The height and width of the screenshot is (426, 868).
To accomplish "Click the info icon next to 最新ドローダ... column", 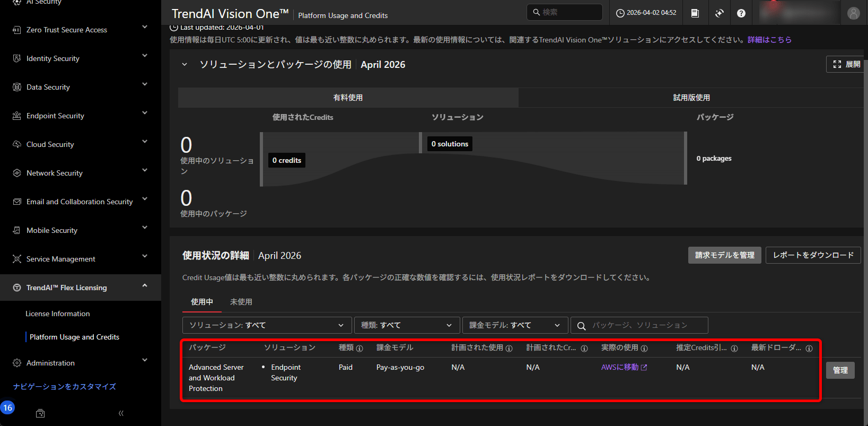I will pos(809,349).
